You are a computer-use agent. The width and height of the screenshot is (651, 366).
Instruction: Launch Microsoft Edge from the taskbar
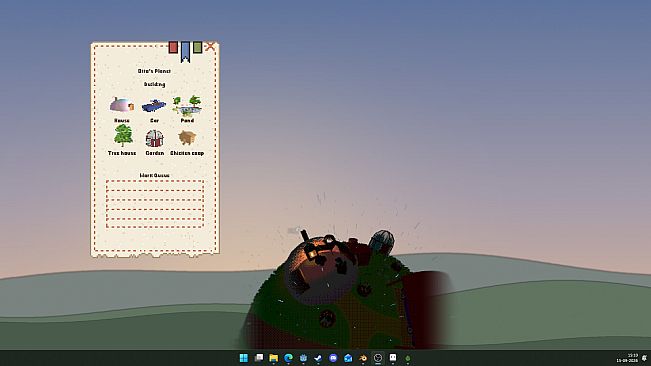pyautogui.click(x=289, y=358)
